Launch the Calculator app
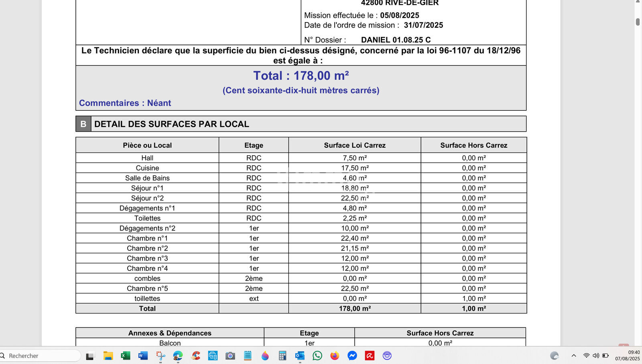 pyautogui.click(x=282, y=356)
